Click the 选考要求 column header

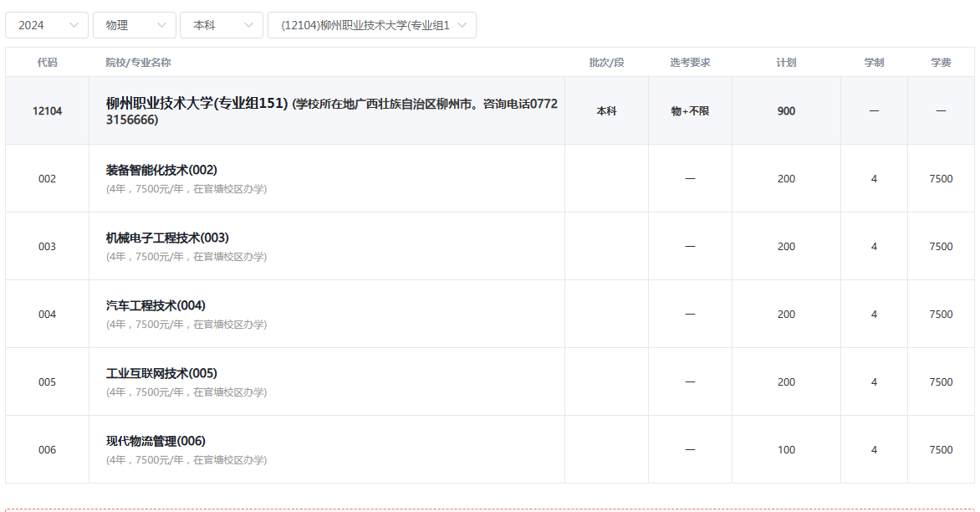pos(690,63)
